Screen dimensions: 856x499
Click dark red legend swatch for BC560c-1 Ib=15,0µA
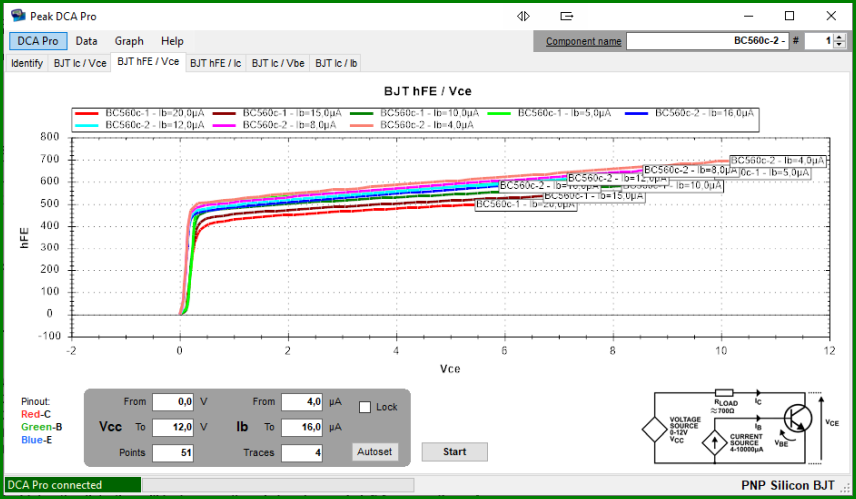tap(224, 113)
